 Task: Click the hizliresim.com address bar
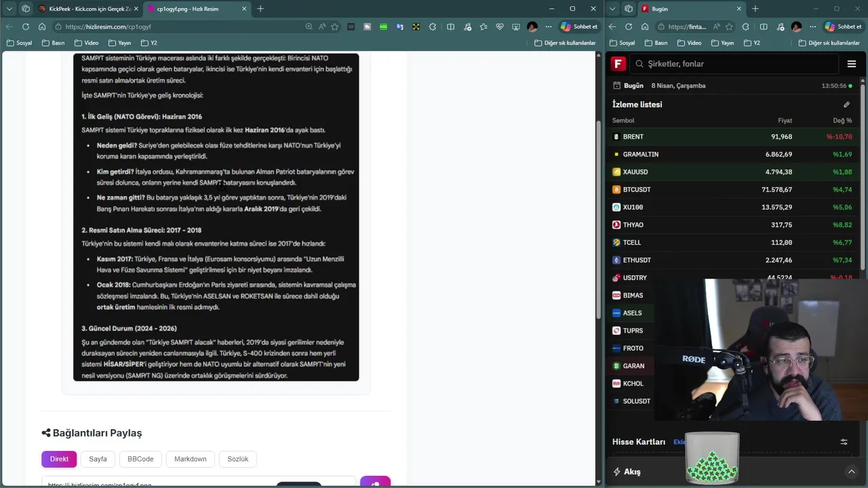coord(176,26)
